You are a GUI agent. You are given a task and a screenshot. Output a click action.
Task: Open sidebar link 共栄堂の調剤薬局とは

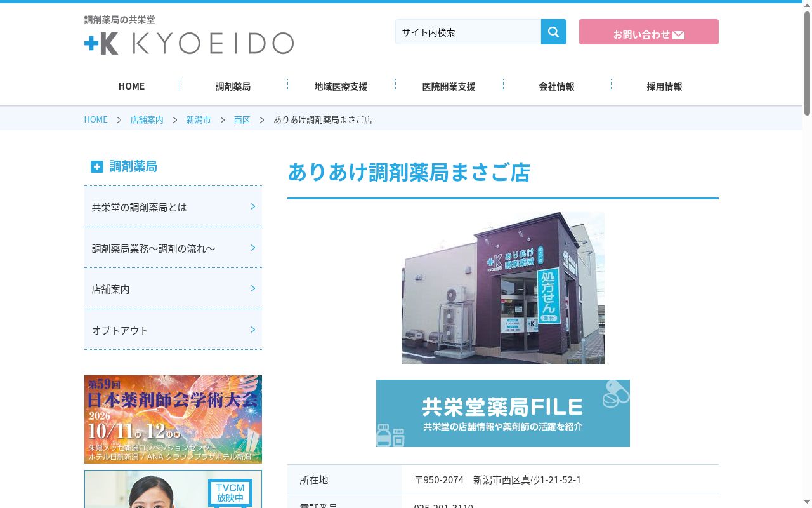(173, 207)
